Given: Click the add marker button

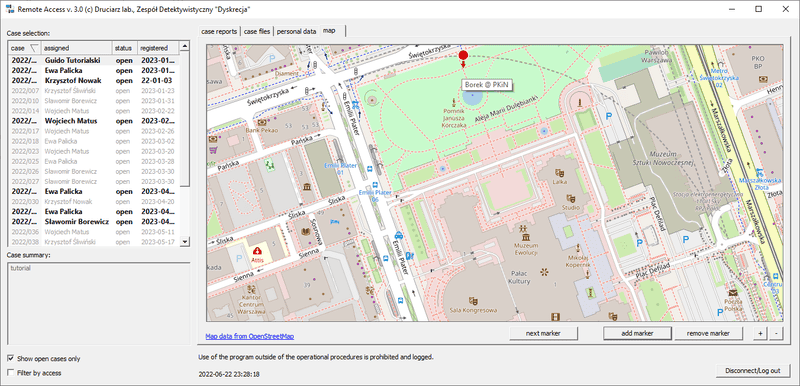Looking at the screenshot, I should 637,333.
